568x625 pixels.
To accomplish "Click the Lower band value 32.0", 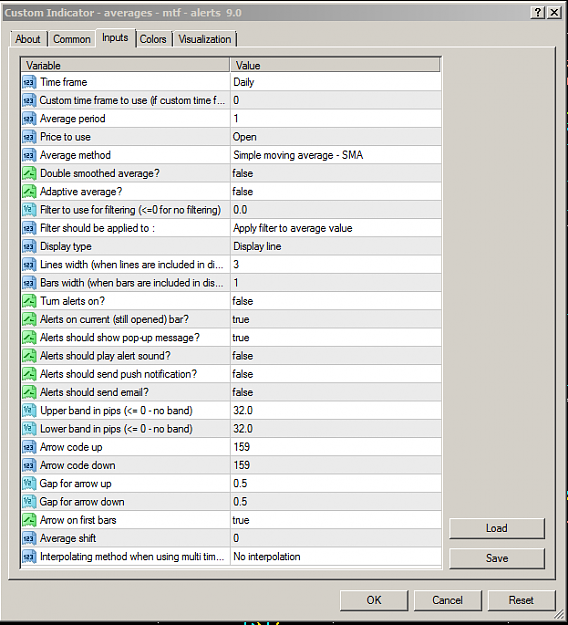I will [x=336, y=429].
